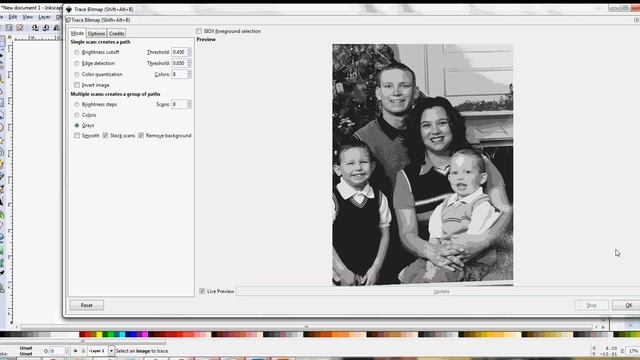Click the Scans number field
The width and height of the screenshot is (640, 360).
point(179,104)
